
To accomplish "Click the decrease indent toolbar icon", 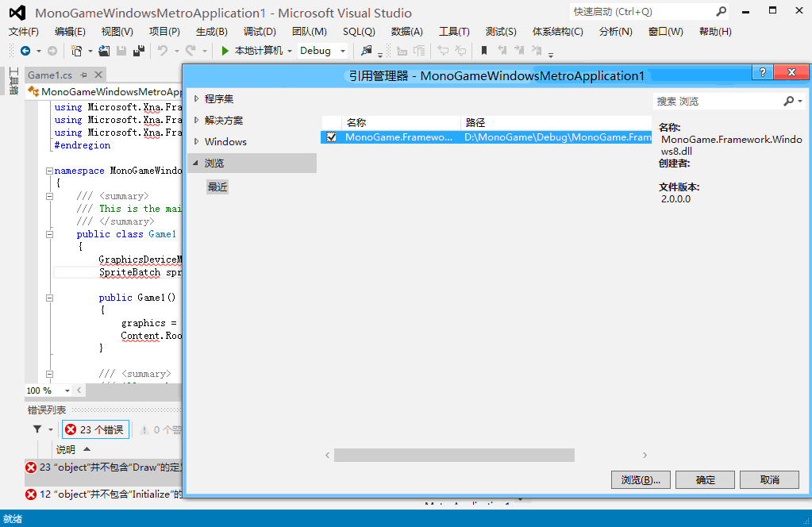I will tap(402, 51).
